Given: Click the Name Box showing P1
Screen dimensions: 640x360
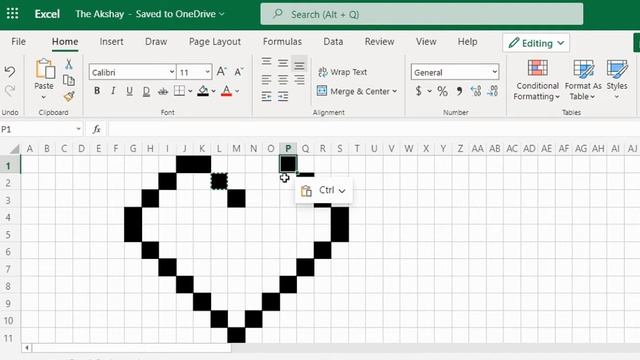Looking at the screenshot, I should coord(41,129).
